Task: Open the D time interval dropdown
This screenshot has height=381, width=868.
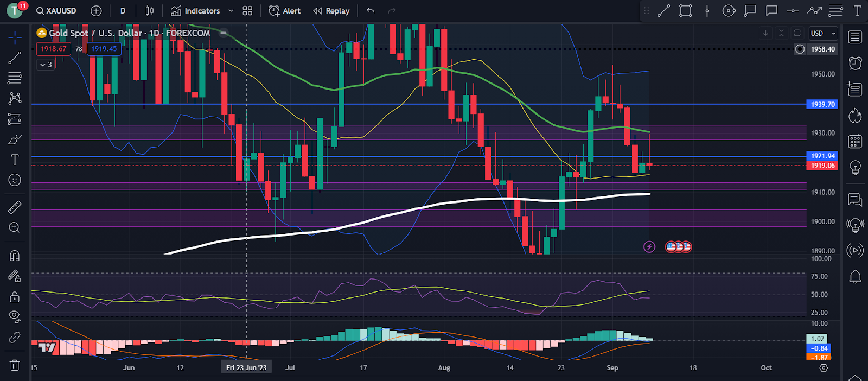Action: (x=123, y=11)
